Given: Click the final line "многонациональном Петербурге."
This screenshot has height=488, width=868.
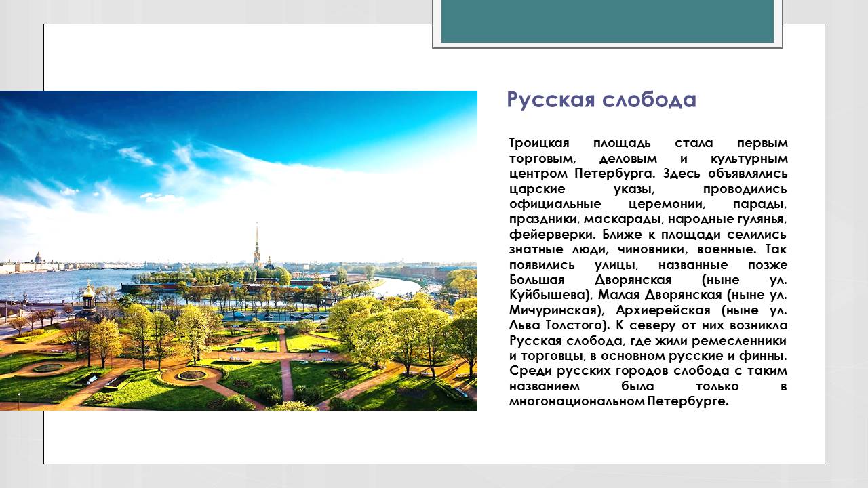Looking at the screenshot, I should click(618, 401).
